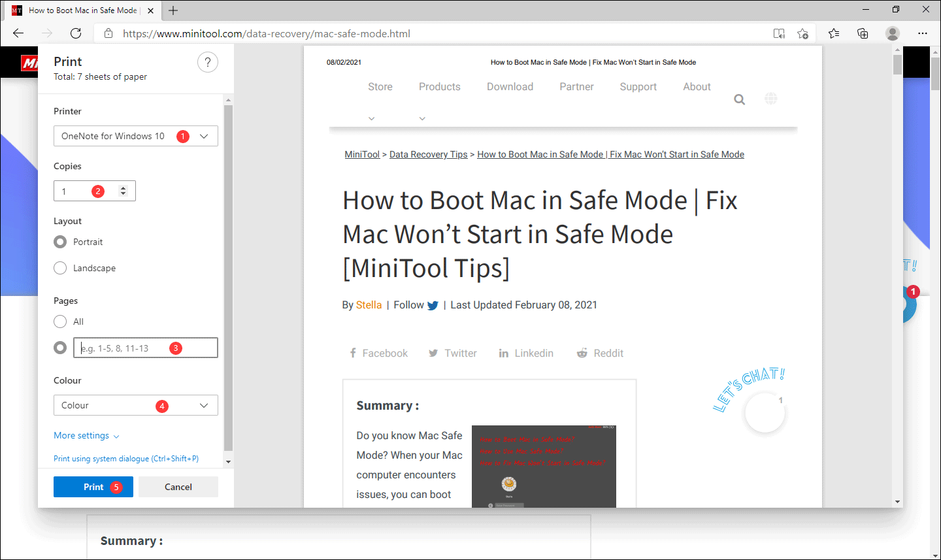Screen dimensions: 941x560
Task: Close the How to Boot Mac tab
Action: pyautogui.click(x=151, y=10)
